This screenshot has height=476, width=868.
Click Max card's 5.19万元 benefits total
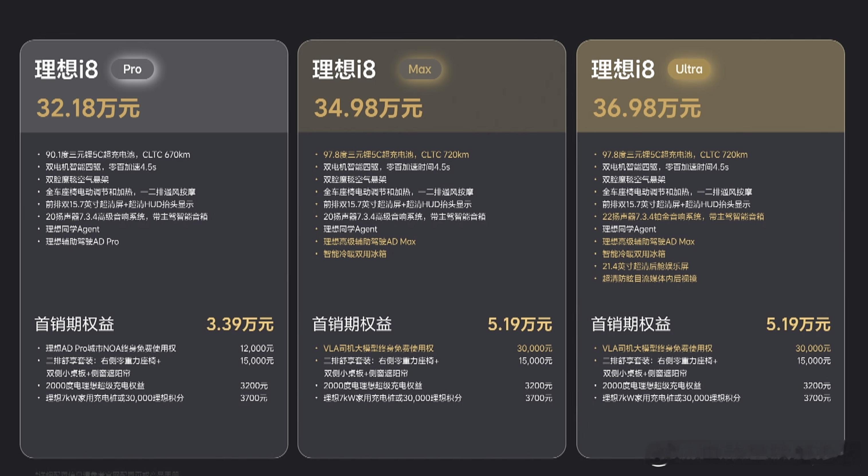[x=520, y=324]
